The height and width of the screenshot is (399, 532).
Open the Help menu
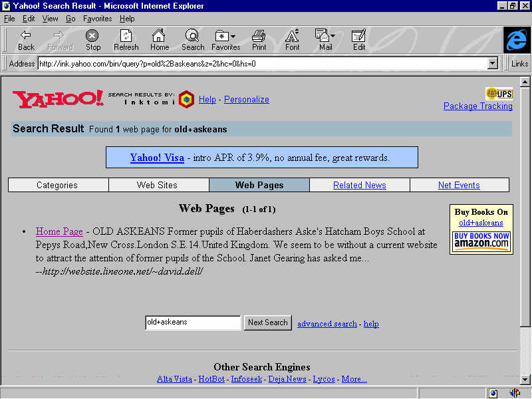[x=127, y=19]
